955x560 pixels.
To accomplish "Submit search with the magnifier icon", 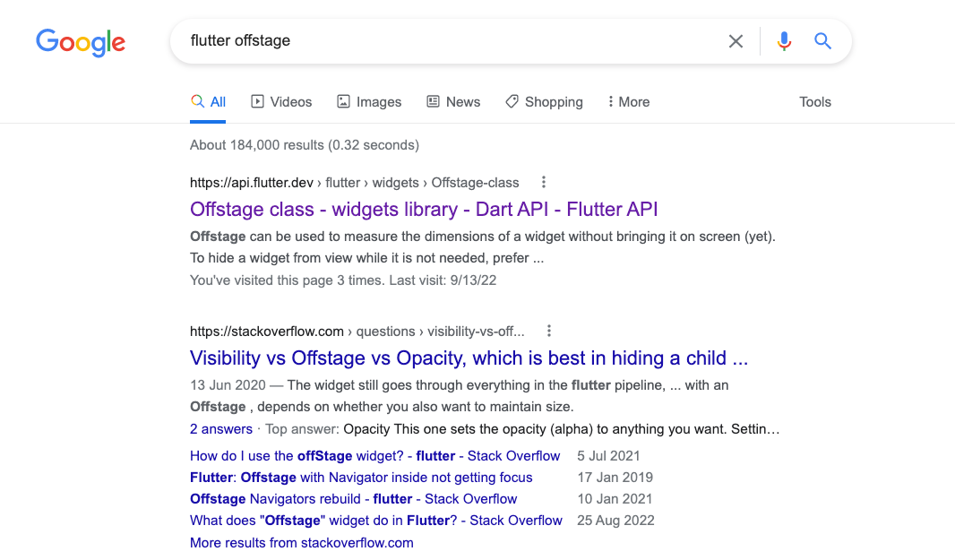I will [x=822, y=41].
